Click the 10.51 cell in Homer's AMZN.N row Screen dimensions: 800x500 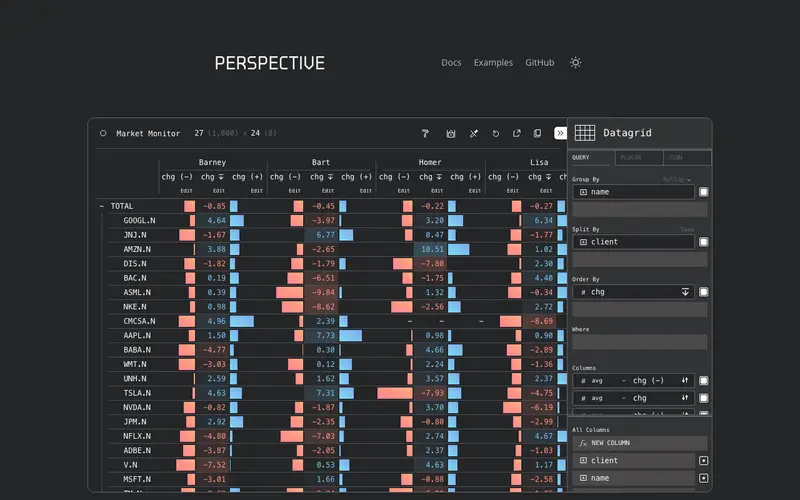click(429, 249)
